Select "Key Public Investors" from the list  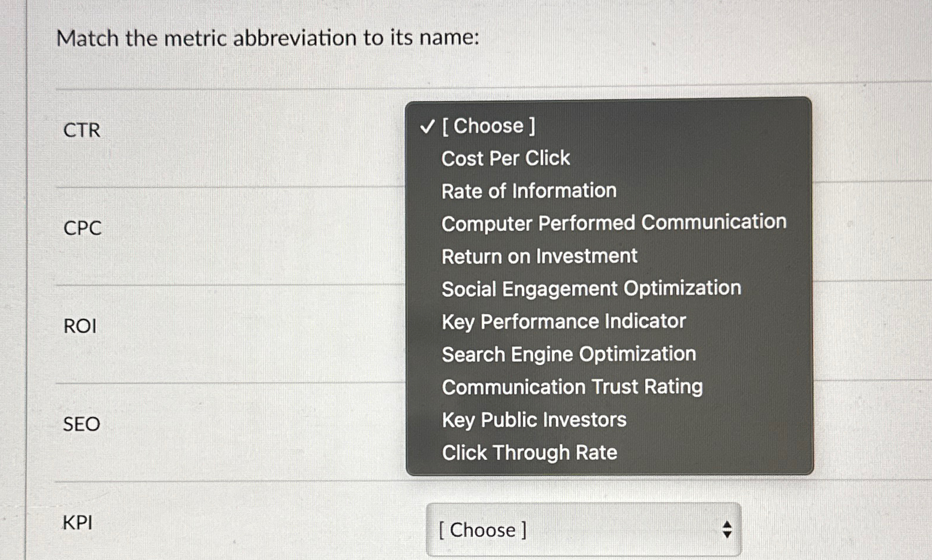pyautogui.click(x=534, y=420)
